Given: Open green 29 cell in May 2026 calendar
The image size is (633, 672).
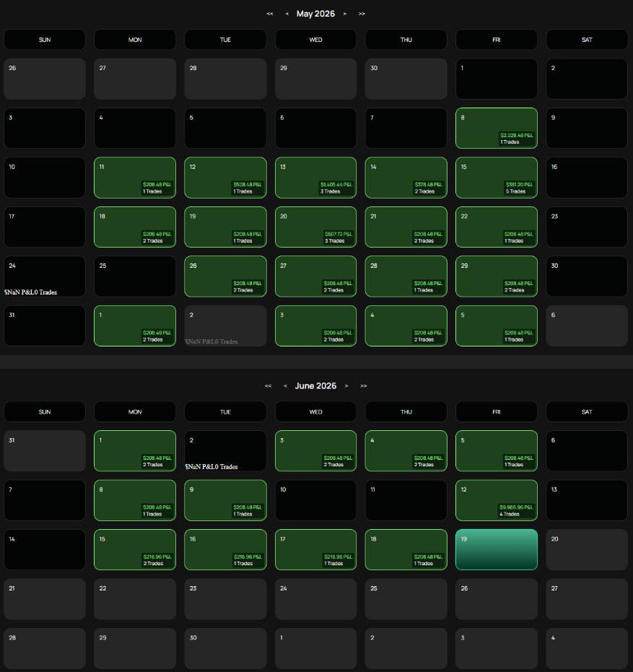Looking at the screenshot, I should pyautogui.click(x=497, y=276).
